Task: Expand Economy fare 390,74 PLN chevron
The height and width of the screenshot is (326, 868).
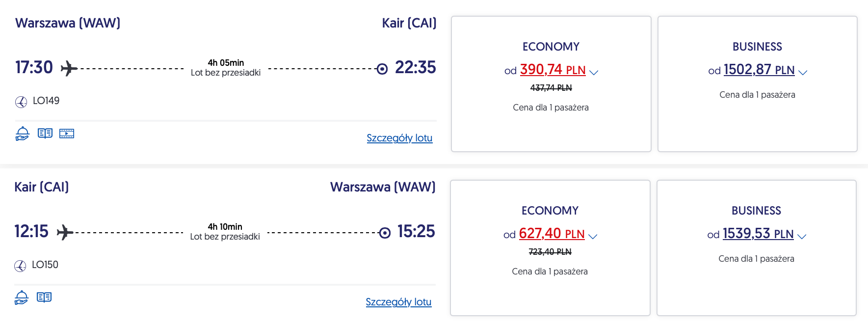Action: click(x=594, y=72)
